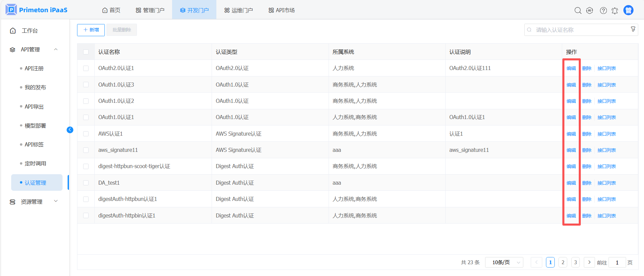Expand the 资源管理 menu section

tap(56, 202)
